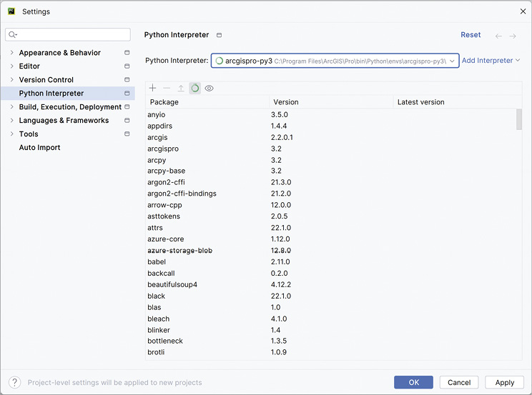Click the package list vertical scrollbar
The height and width of the screenshot is (395, 532).
[x=518, y=119]
